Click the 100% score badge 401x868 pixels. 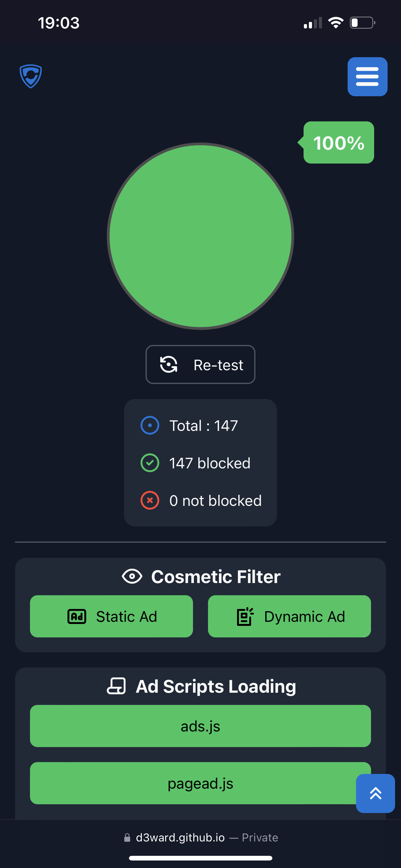click(x=338, y=142)
